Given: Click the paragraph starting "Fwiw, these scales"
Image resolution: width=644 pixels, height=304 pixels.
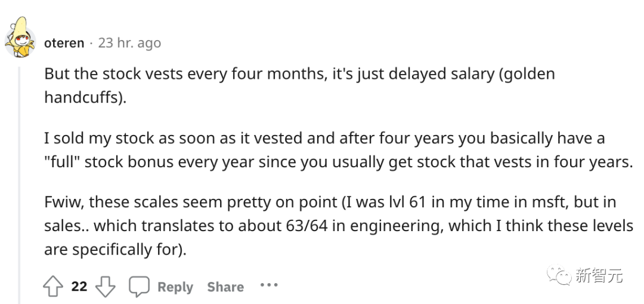Looking at the screenshot, I should tap(339, 226).
